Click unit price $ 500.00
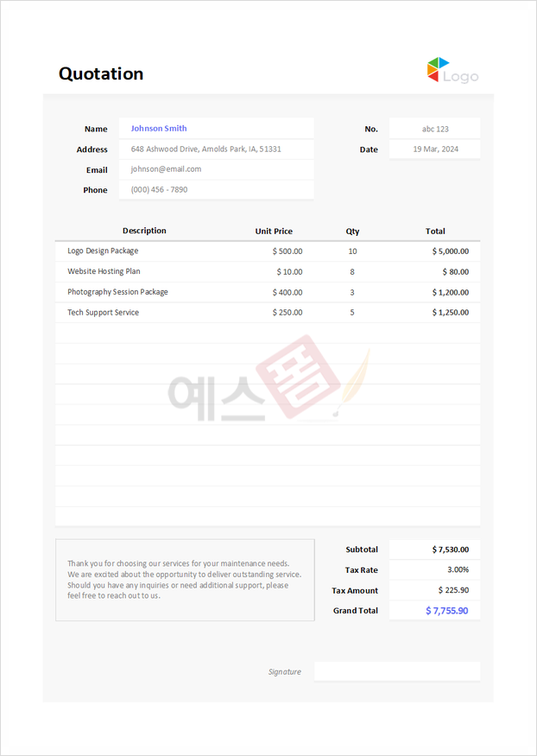Screen dimensions: 537x756 (x=287, y=251)
